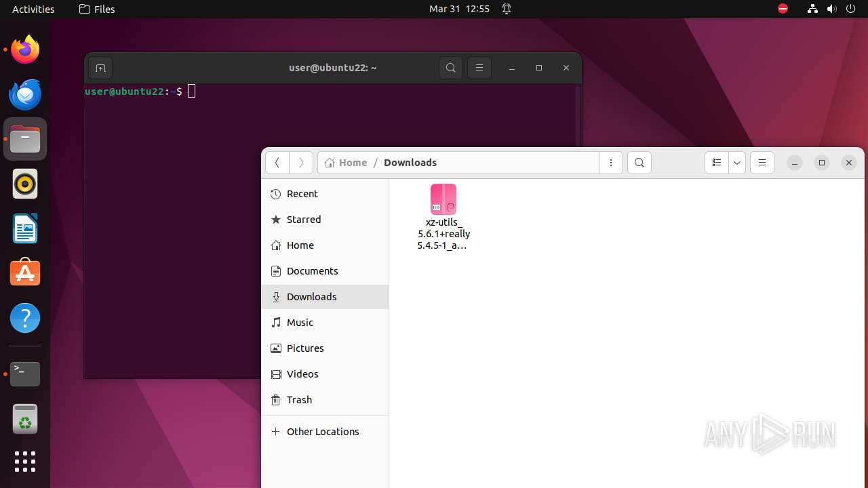Open Trash in the Files sidebar
This screenshot has width=868, height=488.
pyautogui.click(x=325, y=400)
